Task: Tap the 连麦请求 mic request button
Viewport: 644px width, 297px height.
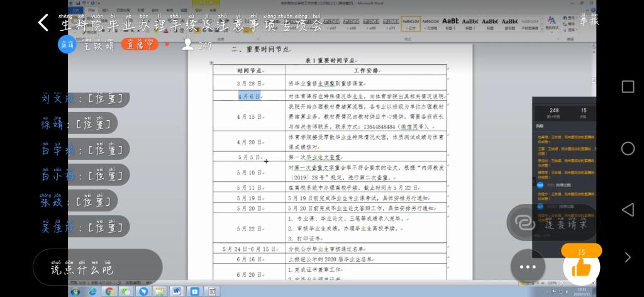Action: 553,223
